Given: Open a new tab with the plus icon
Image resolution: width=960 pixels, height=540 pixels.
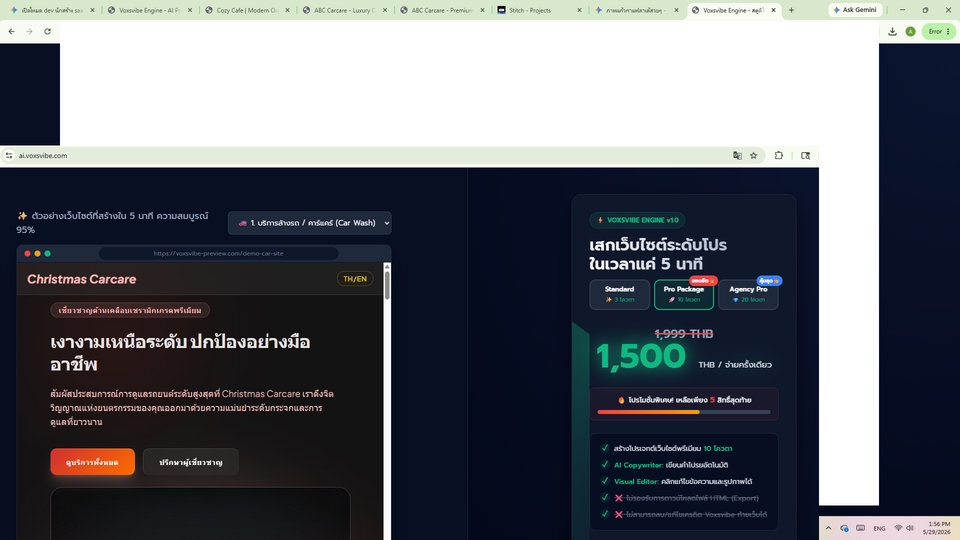Looking at the screenshot, I should (x=791, y=10).
